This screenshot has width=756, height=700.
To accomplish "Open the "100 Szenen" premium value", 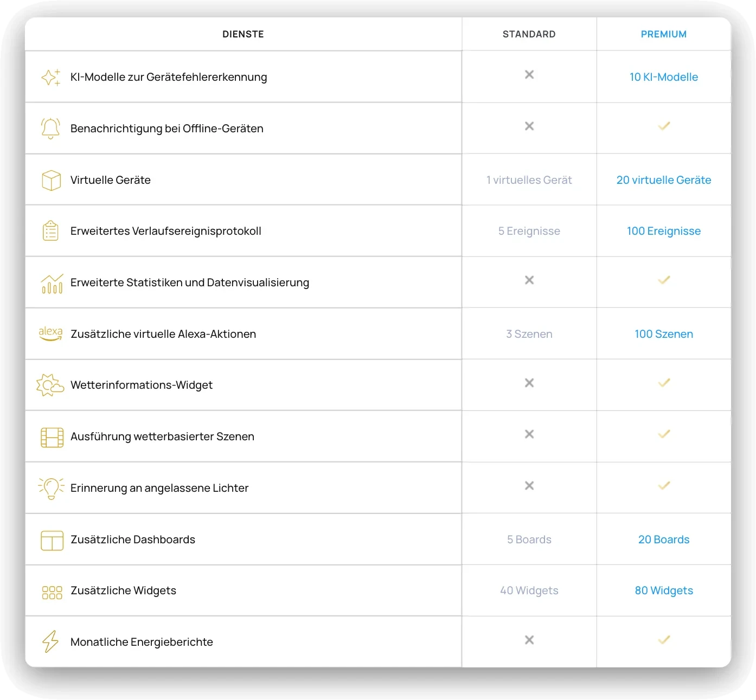I will [663, 334].
